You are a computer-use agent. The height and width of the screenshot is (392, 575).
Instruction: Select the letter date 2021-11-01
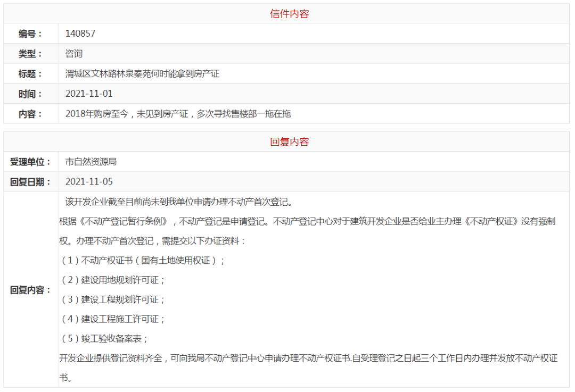coord(89,94)
